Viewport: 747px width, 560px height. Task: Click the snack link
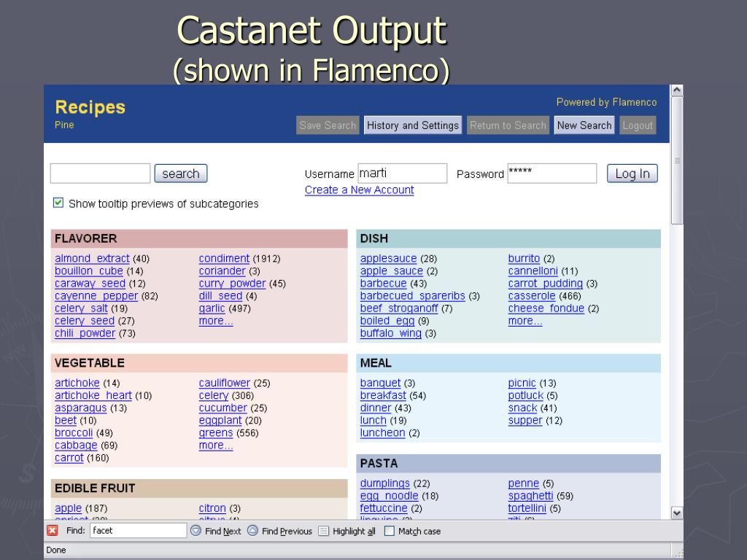pos(522,408)
